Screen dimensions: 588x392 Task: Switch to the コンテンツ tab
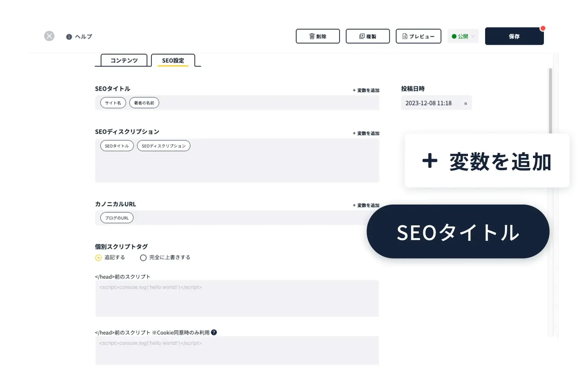point(124,60)
